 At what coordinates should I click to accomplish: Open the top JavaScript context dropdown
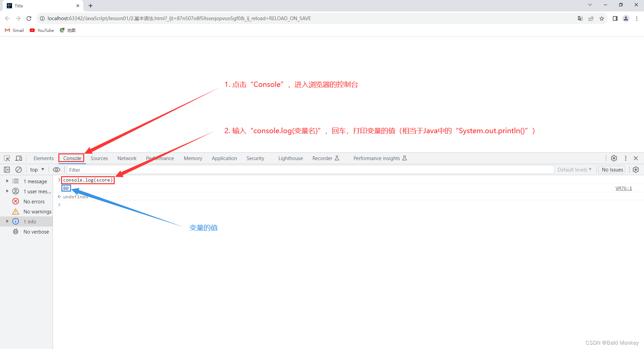(x=37, y=170)
